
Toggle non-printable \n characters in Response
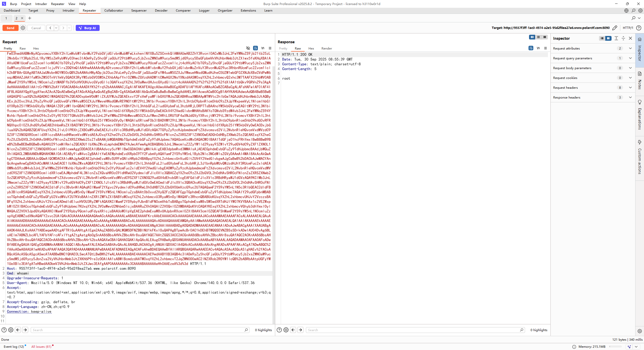(x=538, y=48)
